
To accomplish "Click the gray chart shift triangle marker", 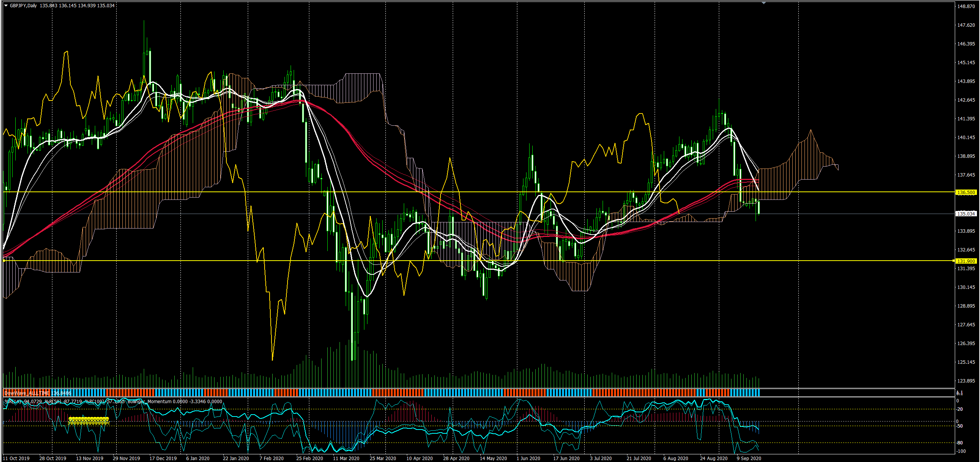I will [764, 3].
